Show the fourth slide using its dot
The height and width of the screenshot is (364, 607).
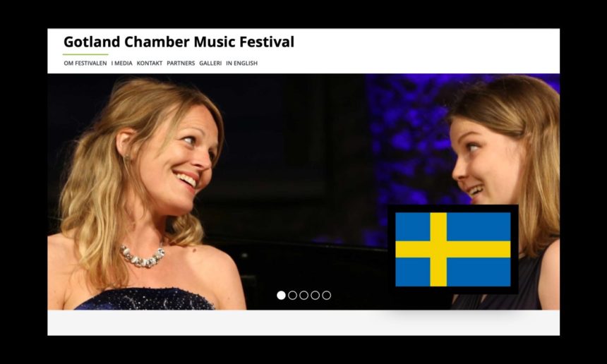click(x=315, y=295)
